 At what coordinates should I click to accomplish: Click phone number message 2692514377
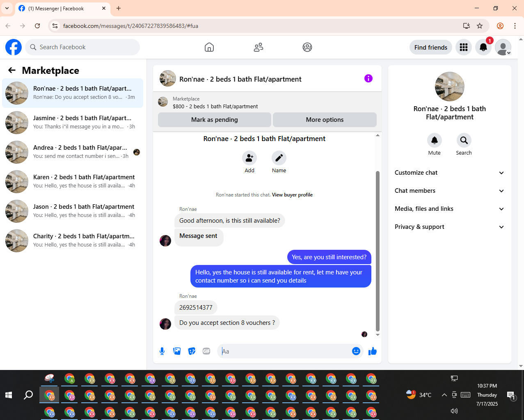tap(196, 308)
